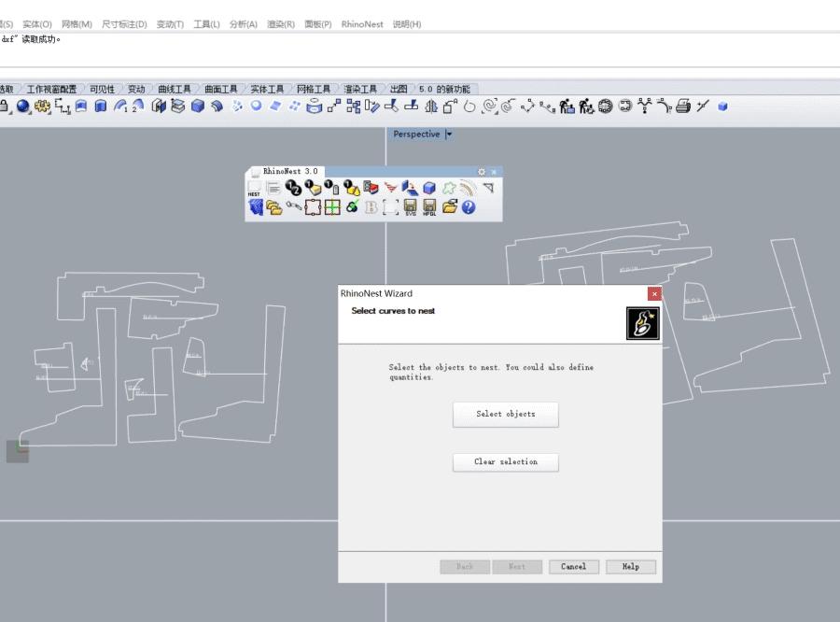Screen dimensions: 840x622
Task: Open the RhinoNest menu
Action: 362,24
